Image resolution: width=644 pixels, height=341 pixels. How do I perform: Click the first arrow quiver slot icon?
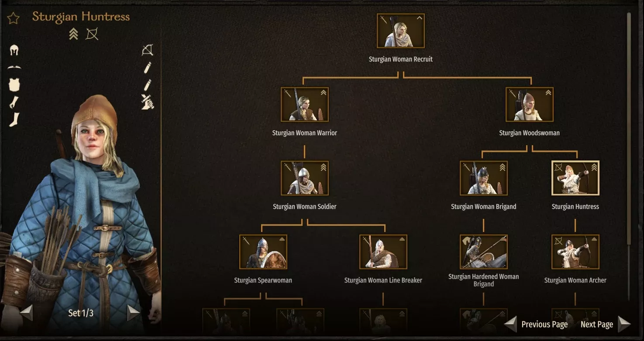pyautogui.click(x=148, y=68)
